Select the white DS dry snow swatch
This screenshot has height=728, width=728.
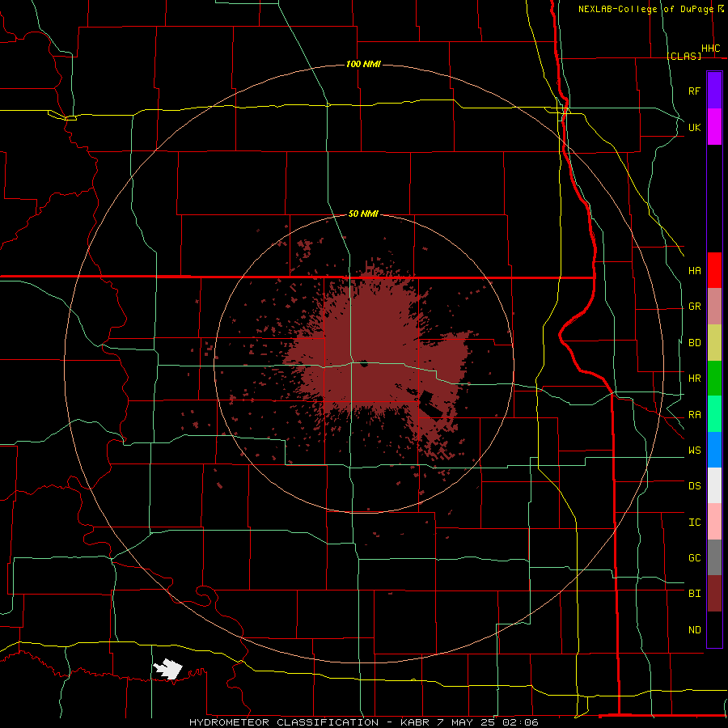click(714, 485)
